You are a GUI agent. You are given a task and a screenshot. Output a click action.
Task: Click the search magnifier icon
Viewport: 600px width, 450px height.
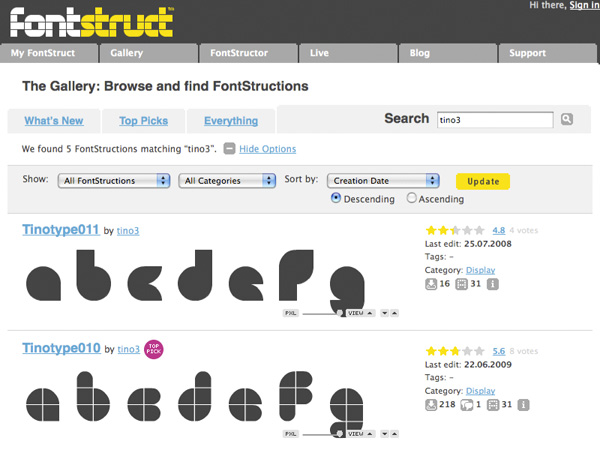(x=567, y=119)
